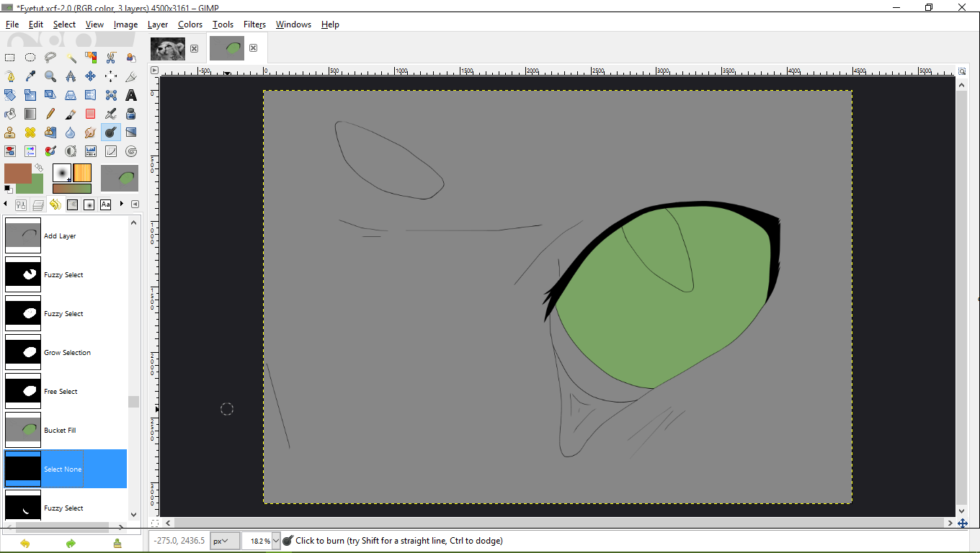Image resolution: width=980 pixels, height=553 pixels.
Task: Open the px unit dropdown
Action: [225, 541]
